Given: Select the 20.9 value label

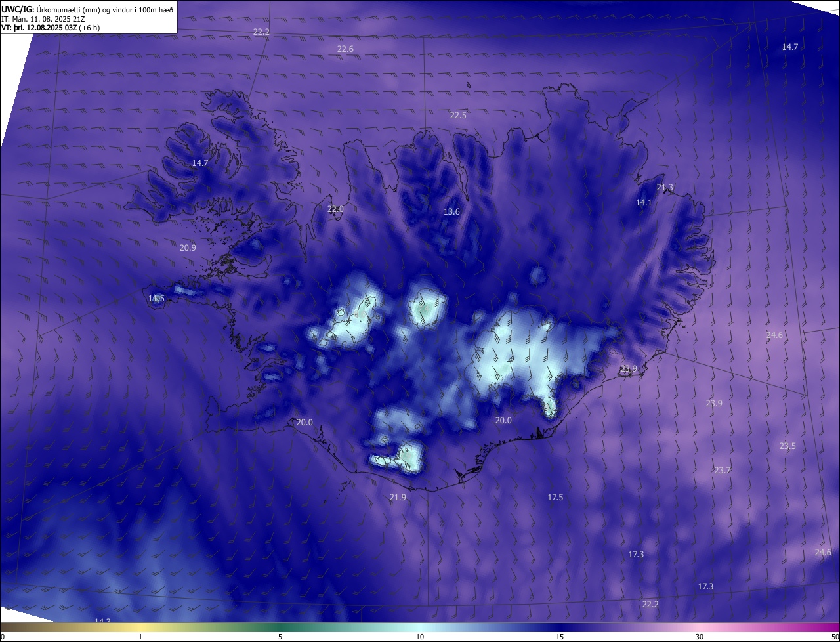Looking at the screenshot, I should [x=188, y=248].
